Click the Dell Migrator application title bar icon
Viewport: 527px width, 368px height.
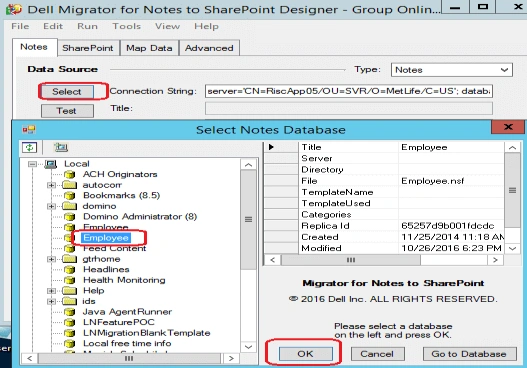[x=14, y=9]
